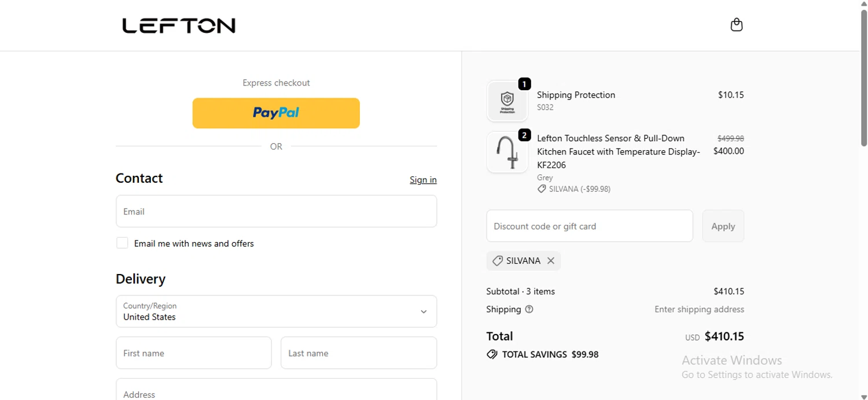Click the Lefton Touchless Sensor faucet title
This screenshot has width=868, height=400.
[x=619, y=151]
